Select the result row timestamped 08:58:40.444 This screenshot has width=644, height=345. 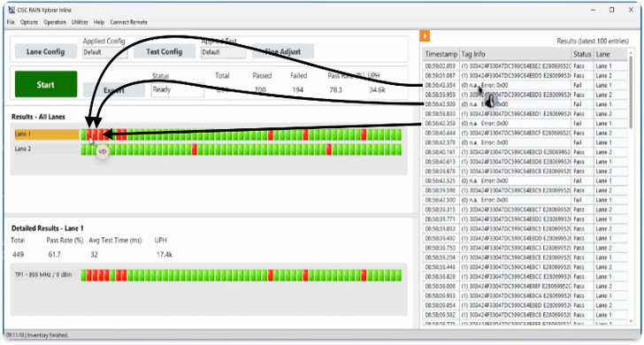(x=525, y=133)
